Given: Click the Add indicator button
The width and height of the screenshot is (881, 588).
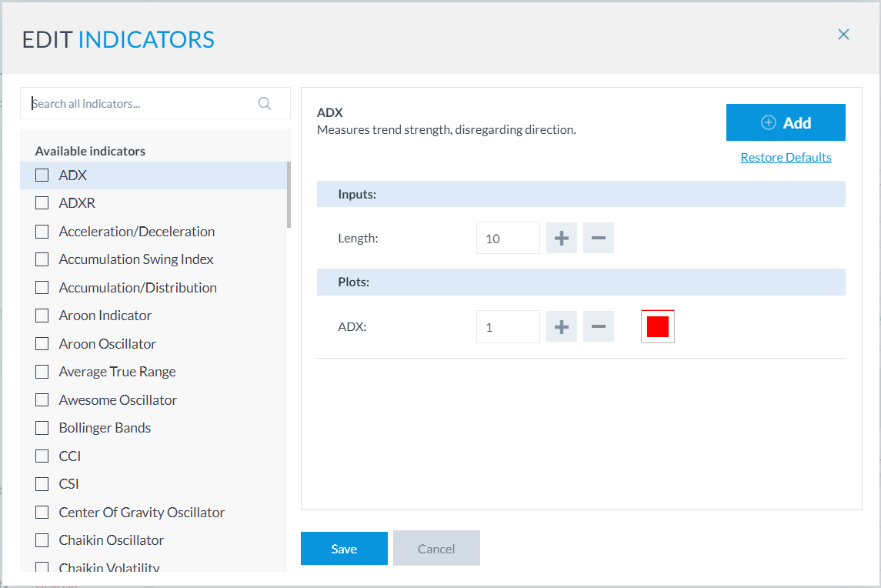Looking at the screenshot, I should pyautogui.click(x=785, y=122).
